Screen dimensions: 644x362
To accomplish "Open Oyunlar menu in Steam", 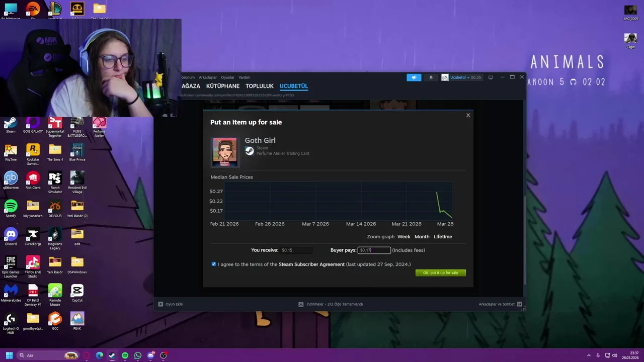I will click(x=227, y=77).
